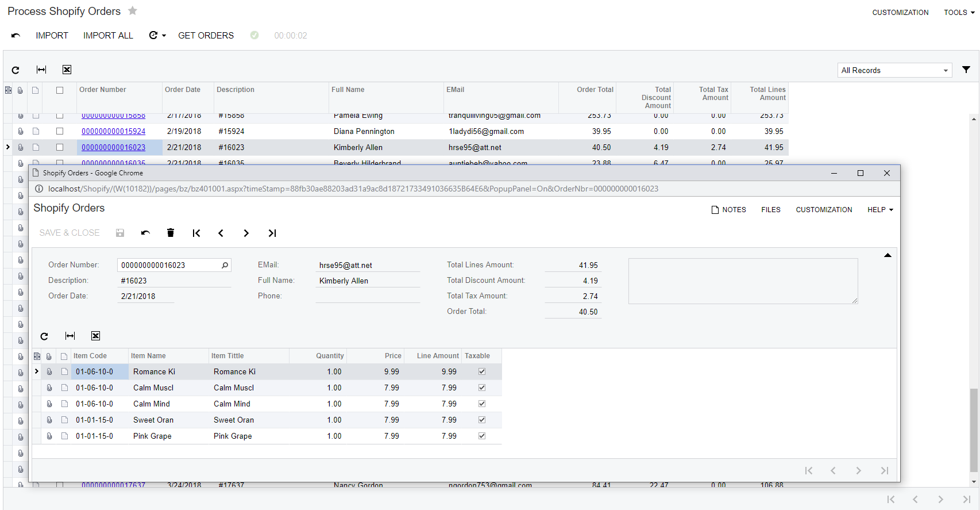Click the notes text area in popup
980x510 pixels.
[743, 281]
